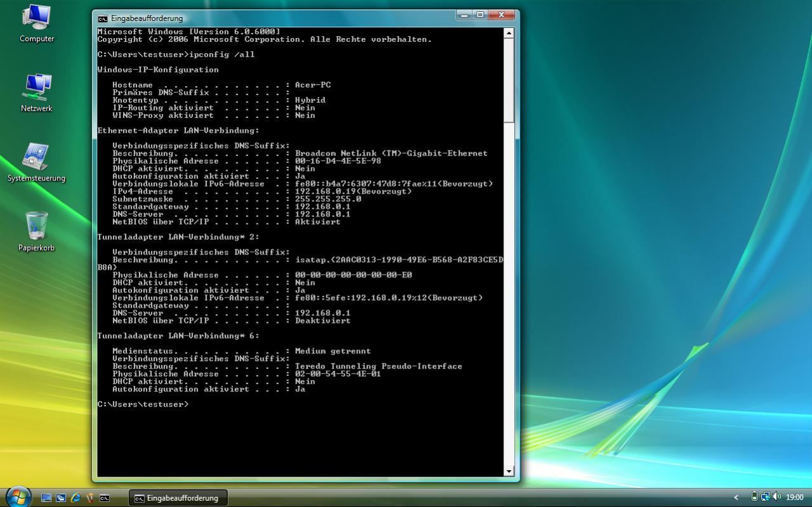Image resolution: width=812 pixels, height=507 pixels.
Task: Open the Papierkorb recycle bin icon
Action: [x=36, y=232]
